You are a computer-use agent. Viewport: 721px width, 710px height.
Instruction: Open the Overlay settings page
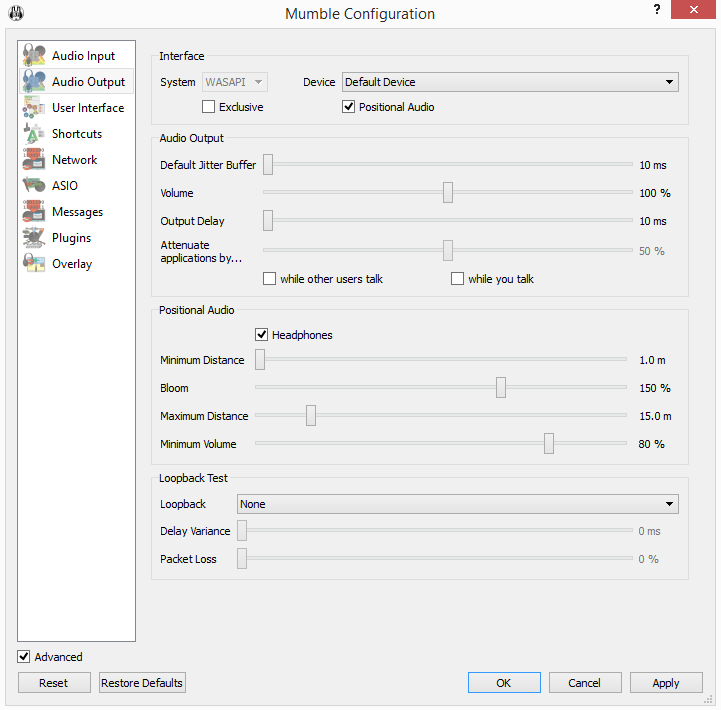click(x=76, y=263)
